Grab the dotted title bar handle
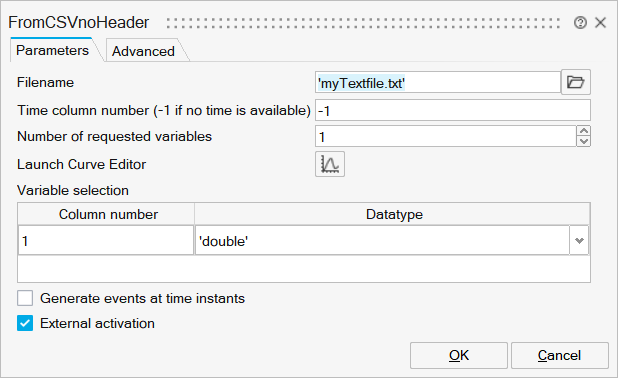Viewport: 618px width, 378px height. point(363,23)
